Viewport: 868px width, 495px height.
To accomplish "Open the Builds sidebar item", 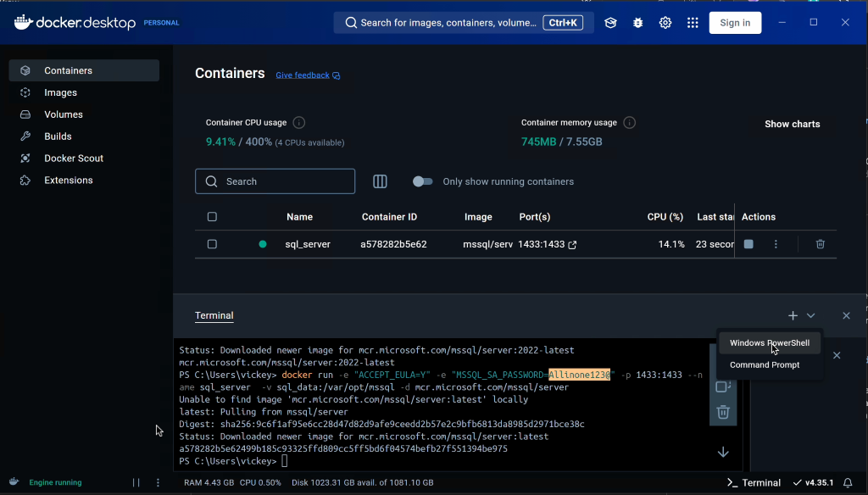I will (84, 136).
